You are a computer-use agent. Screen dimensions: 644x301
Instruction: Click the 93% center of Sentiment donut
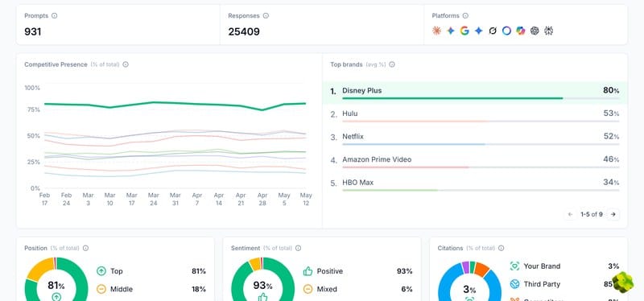point(263,286)
